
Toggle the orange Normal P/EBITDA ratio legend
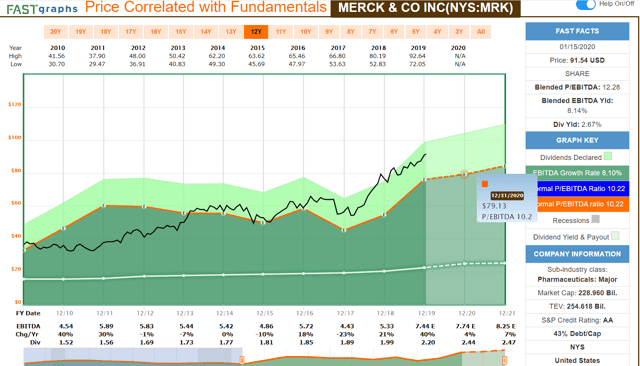tap(583, 204)
